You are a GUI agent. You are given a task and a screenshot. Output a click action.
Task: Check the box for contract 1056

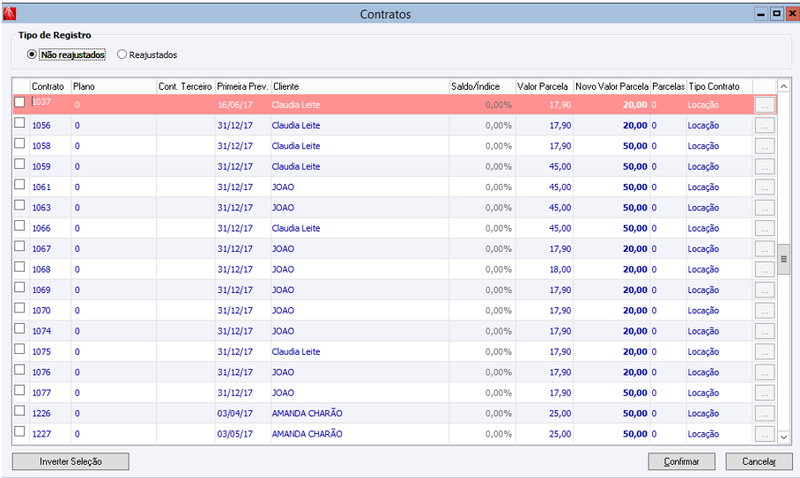pos(19,123)
